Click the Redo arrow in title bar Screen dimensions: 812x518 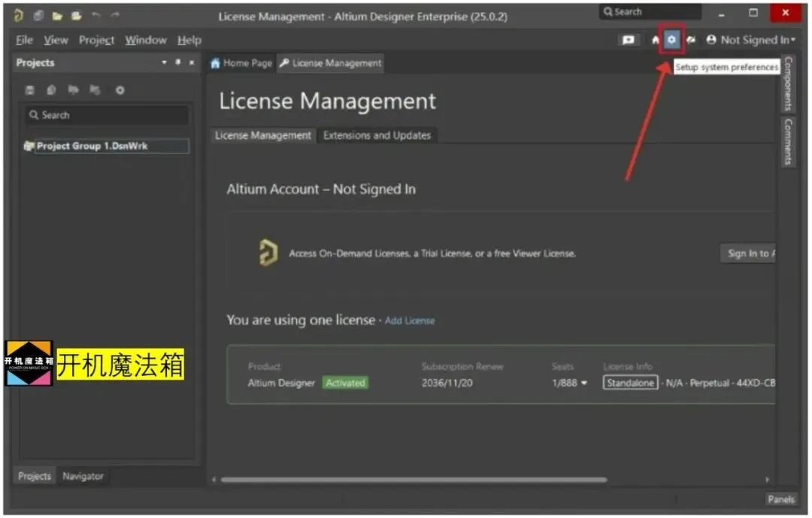(x=115, y=16)
